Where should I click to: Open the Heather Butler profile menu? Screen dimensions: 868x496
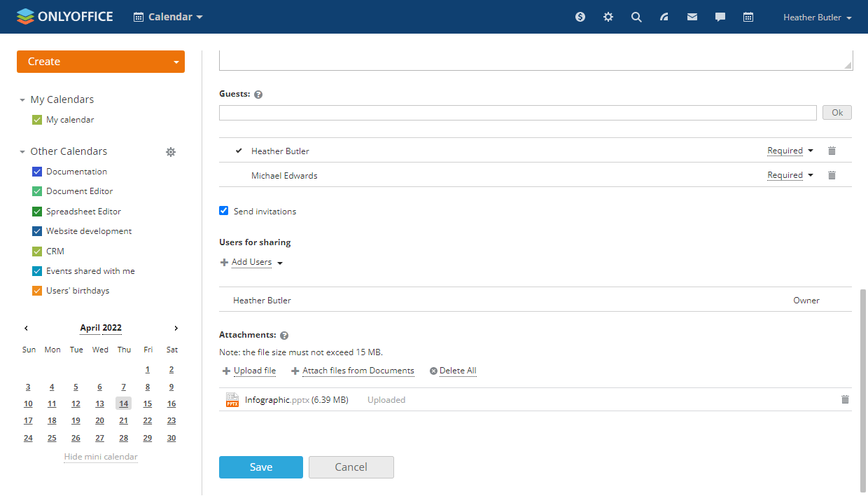pos(817,18)
